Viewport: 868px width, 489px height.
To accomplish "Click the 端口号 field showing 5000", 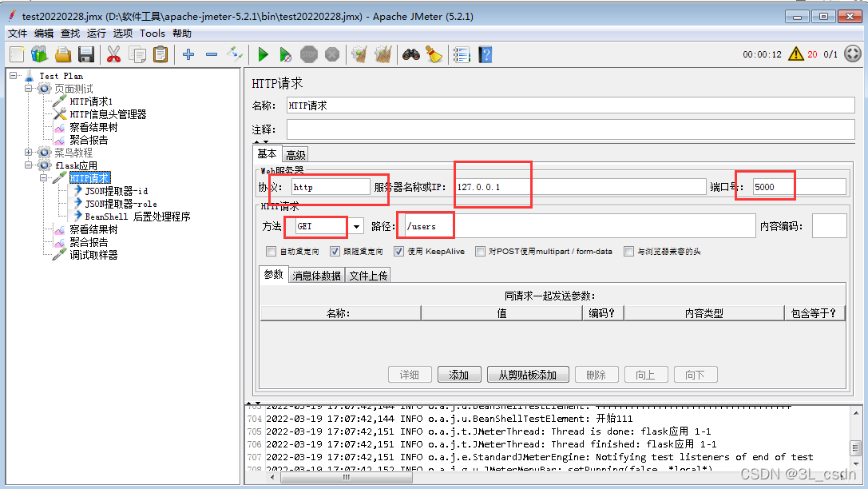I will (x=799, y=187).
